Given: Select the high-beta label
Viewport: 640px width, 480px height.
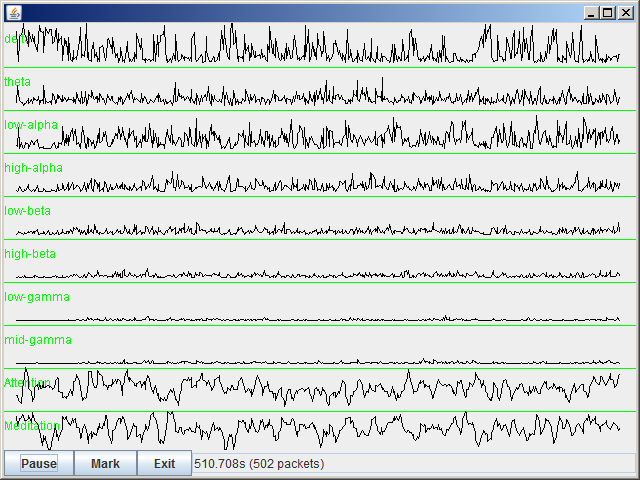Looking at the screenshot, I should (x=30, y=253).
